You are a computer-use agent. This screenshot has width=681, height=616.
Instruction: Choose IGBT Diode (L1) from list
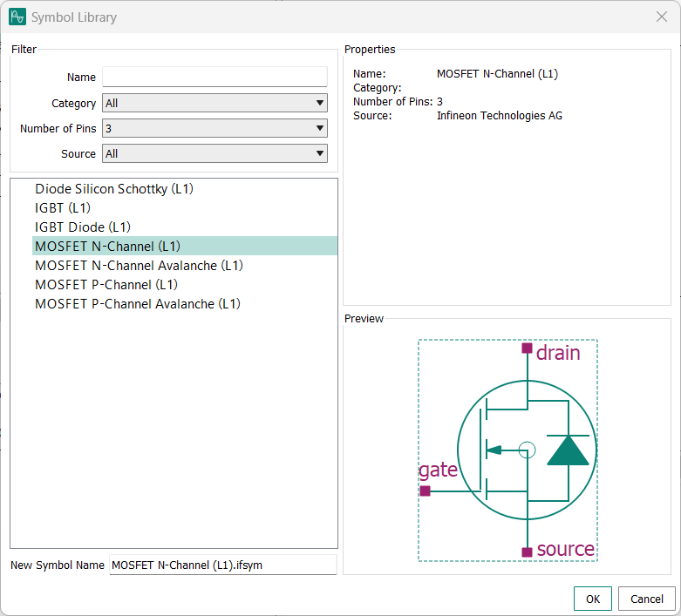pyautogui.click(x=83, y=227)
